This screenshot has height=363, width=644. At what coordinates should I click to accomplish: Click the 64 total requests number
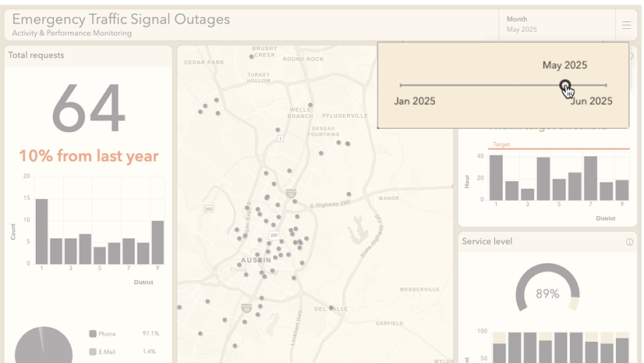pyautogui.click(x=88, y=108)
